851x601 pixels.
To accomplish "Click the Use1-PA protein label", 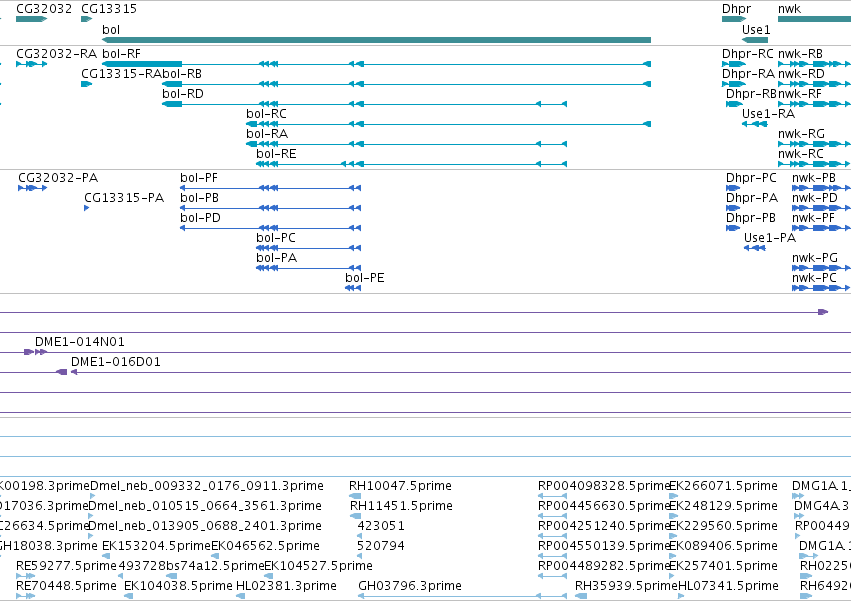I will 770,238.
